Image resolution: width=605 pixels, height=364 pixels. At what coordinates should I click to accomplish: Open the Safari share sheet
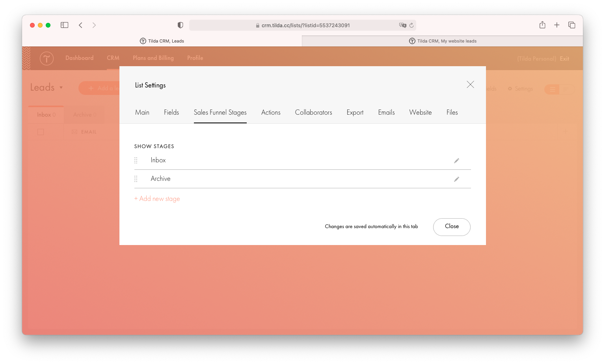tap(542, 25)
